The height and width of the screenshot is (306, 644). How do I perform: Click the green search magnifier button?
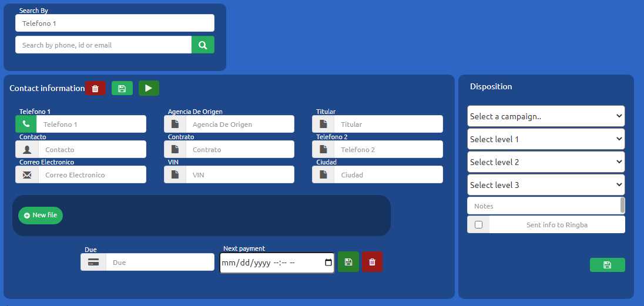point(203,45)
